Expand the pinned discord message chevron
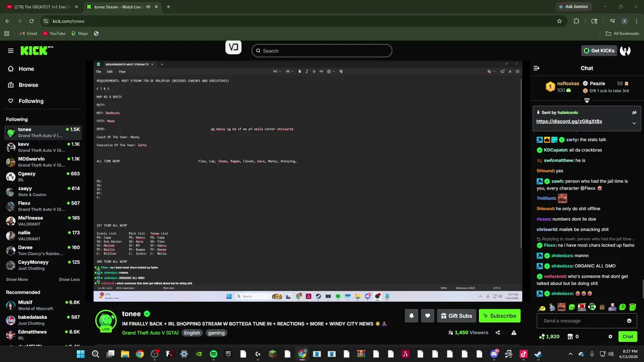 tap(634, 123)
